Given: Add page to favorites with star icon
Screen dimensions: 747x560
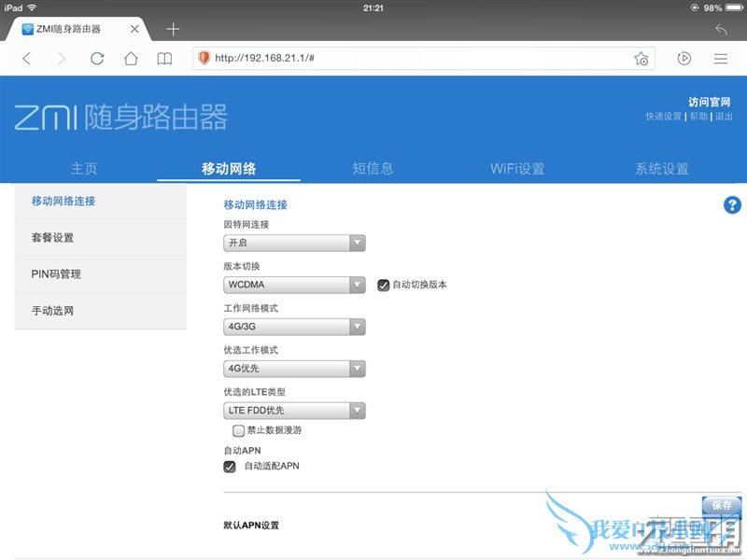Looking at the screenshot, I should (x=641, y=59).
